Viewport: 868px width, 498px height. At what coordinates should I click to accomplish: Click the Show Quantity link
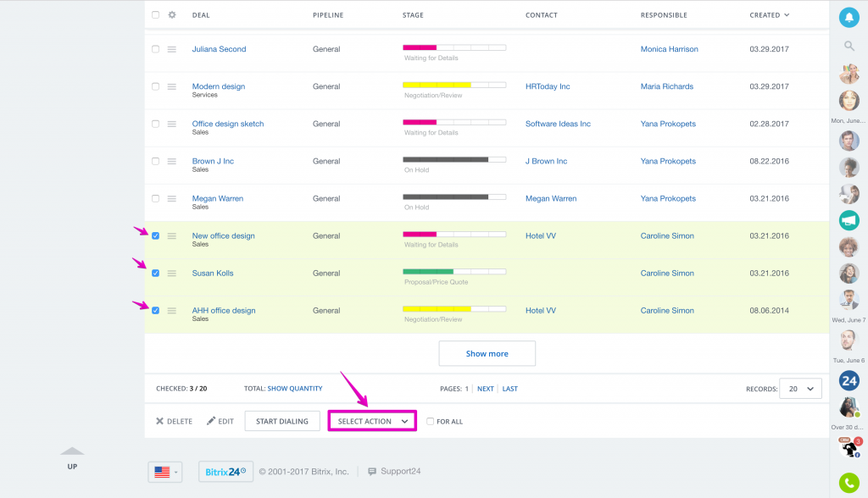295,389
